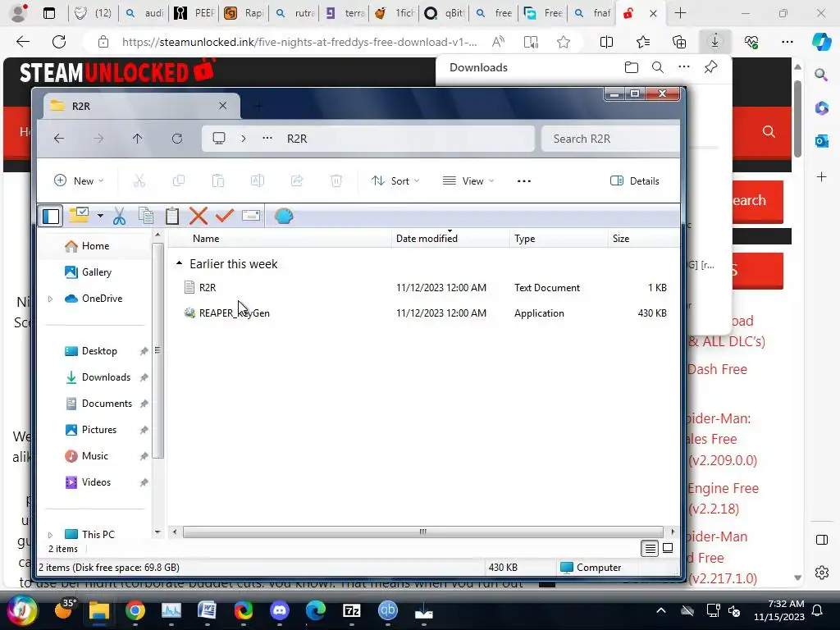Open the folder options icon in classic toolbar
Image resolution: width=840 pixels, height=630 pixels.
click(79, 216)
